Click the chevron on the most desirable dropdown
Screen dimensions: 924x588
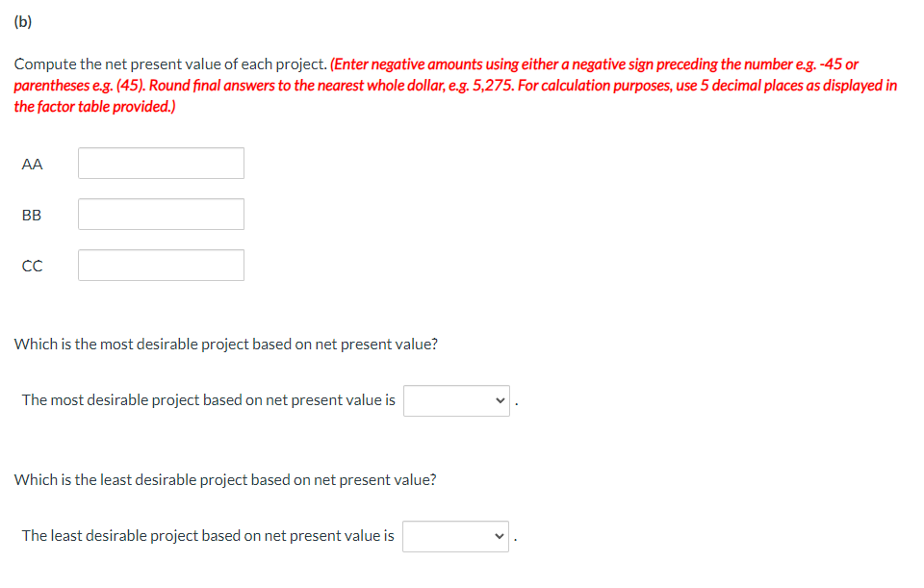point(499,400)
